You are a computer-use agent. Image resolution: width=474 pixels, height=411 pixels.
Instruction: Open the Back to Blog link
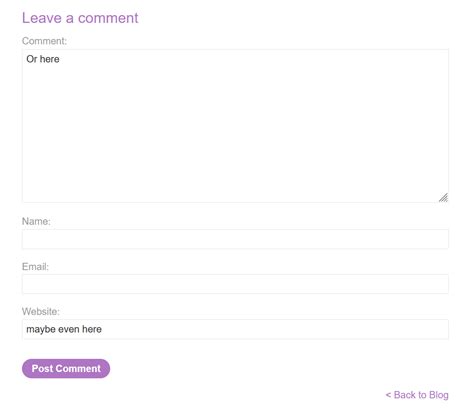[x=417, y=395]
